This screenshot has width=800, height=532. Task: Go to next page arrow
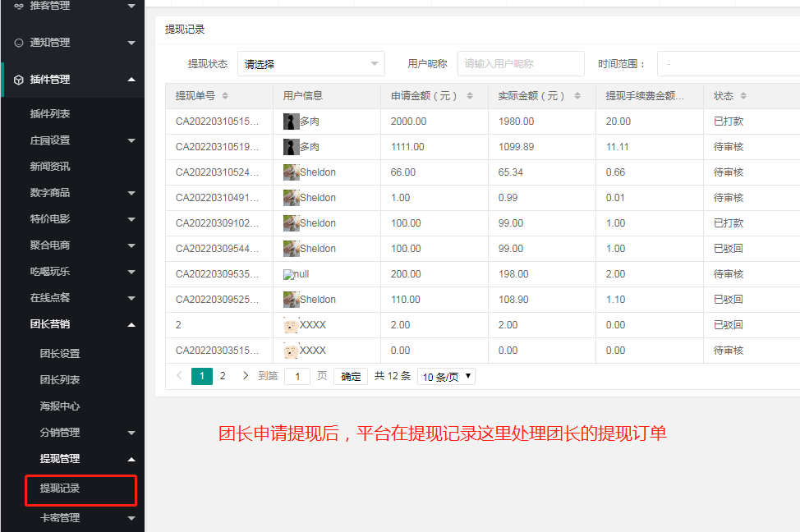[246, 376]
